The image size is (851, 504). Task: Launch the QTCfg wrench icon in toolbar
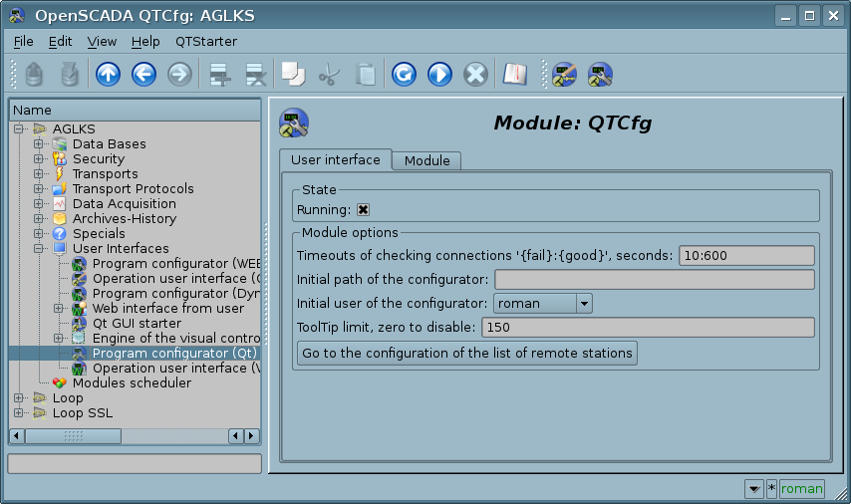coord(600,75)
